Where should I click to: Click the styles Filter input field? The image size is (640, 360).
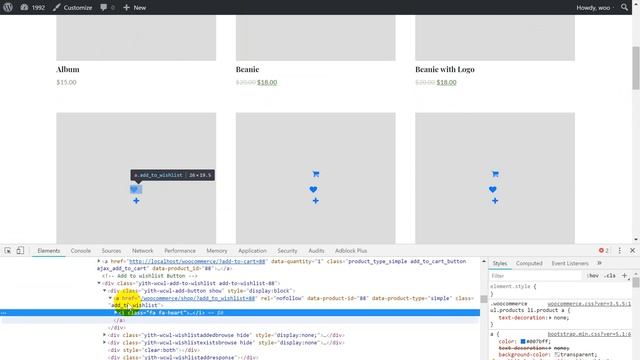[536, 276]
